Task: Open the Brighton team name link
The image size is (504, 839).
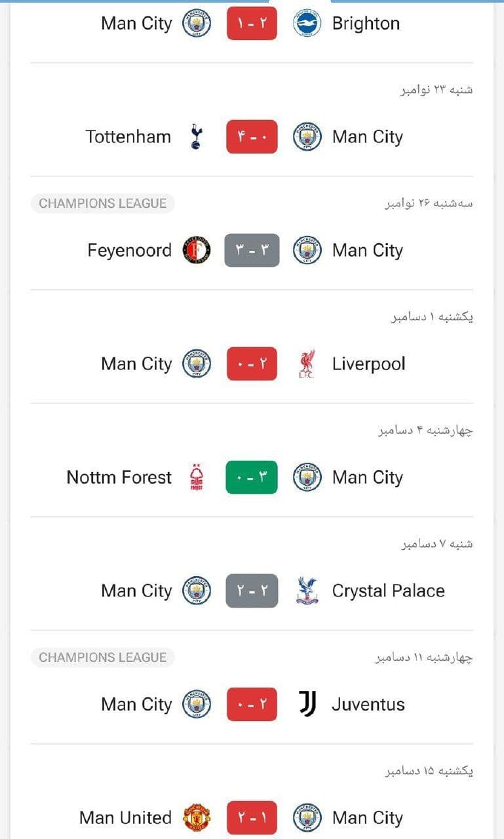Action: pyautogui.click(x=366, y=24)
